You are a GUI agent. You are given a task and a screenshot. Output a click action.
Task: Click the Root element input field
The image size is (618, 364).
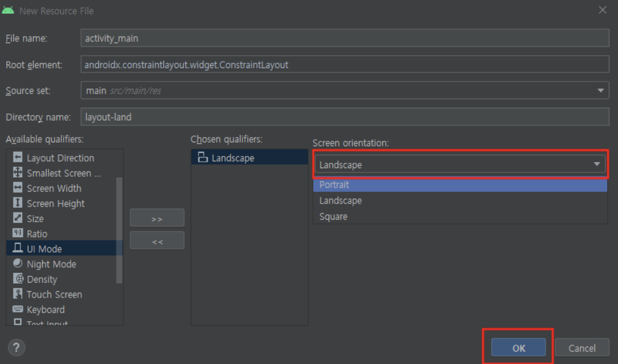click(345, 64)
